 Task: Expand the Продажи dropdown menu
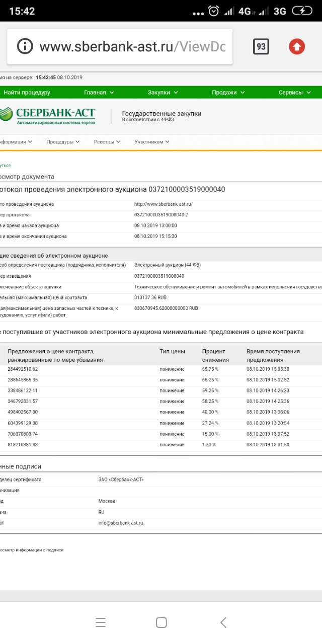pyautogui.click(x=228, y=93)
